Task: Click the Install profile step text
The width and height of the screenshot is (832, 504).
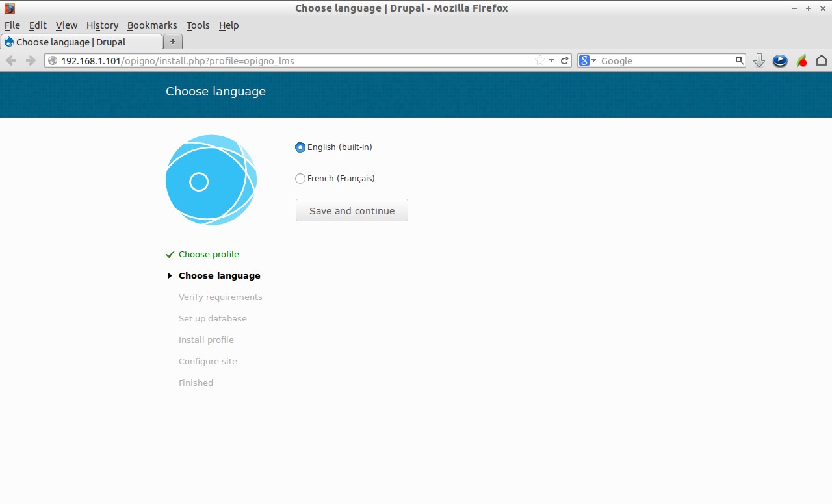Action: pos(206,340)
